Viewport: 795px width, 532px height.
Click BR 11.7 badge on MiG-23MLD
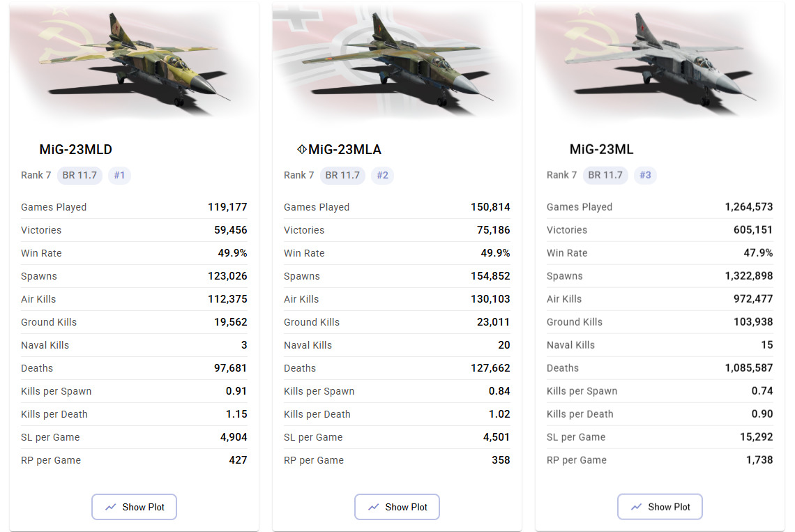pos(79,175)
